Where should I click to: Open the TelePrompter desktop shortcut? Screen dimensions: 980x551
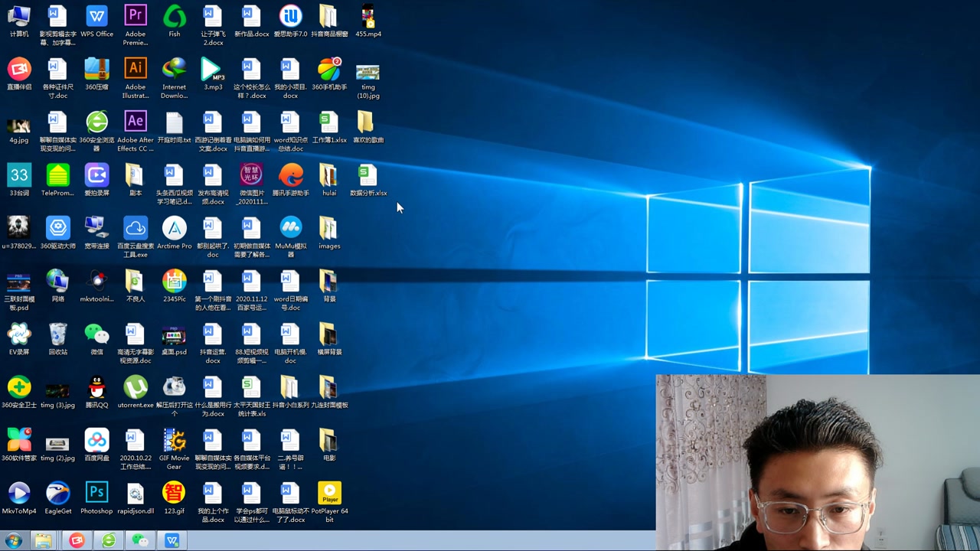tap(58, 180)
